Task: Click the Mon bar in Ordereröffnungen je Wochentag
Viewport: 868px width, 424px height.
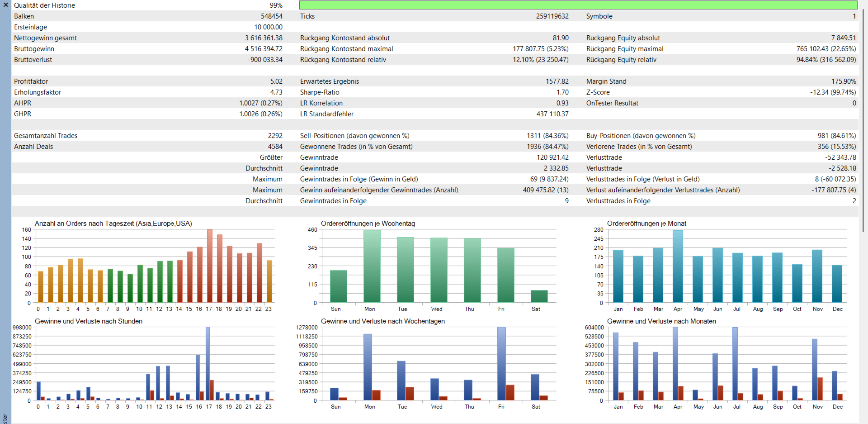Action: point(372,267)
